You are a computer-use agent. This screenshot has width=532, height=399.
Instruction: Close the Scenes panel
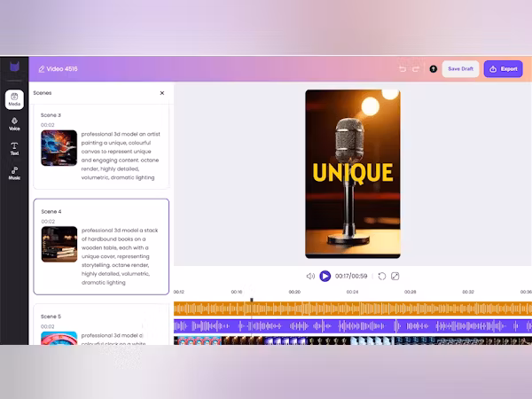click(x=161, y=92)
